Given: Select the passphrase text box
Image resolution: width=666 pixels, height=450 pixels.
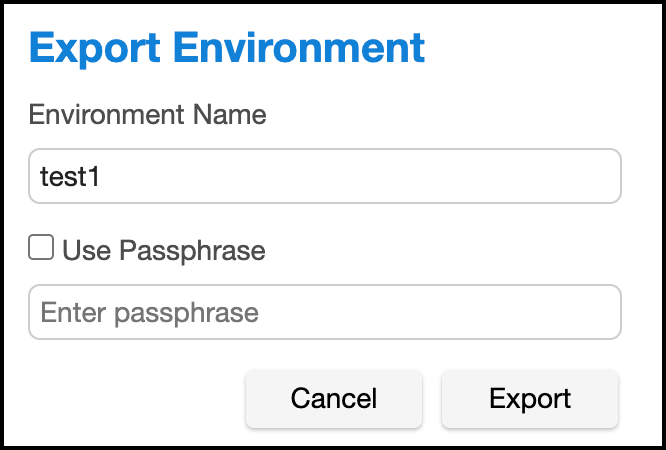Looking at the screenshot, I should (325, 312).
